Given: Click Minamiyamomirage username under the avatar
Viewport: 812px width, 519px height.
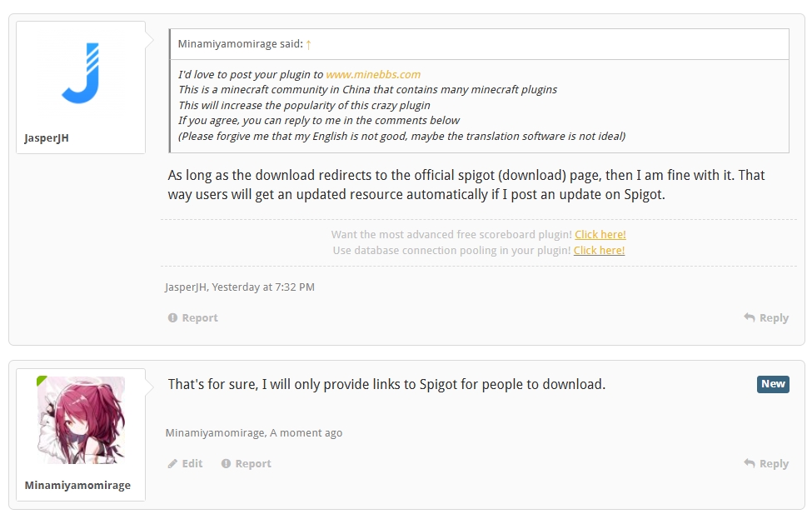Looking at the screenshot, I should click(x=77, y=486).
